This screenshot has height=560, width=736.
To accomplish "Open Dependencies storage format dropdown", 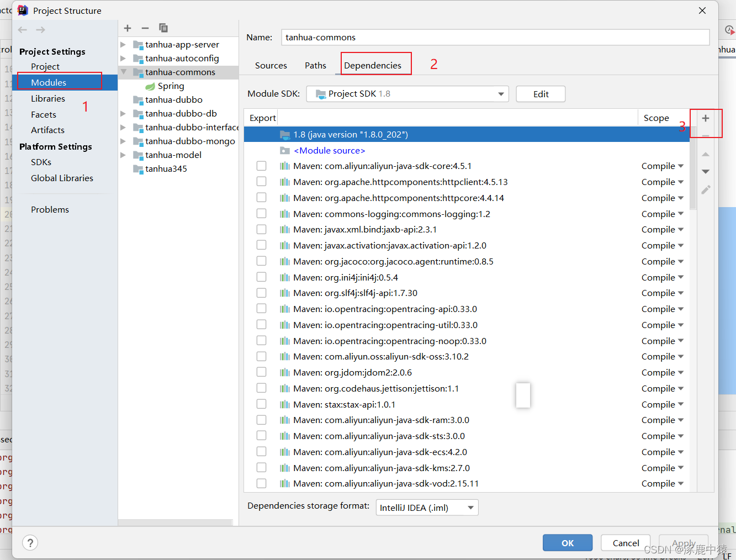I will pos(427,508).
